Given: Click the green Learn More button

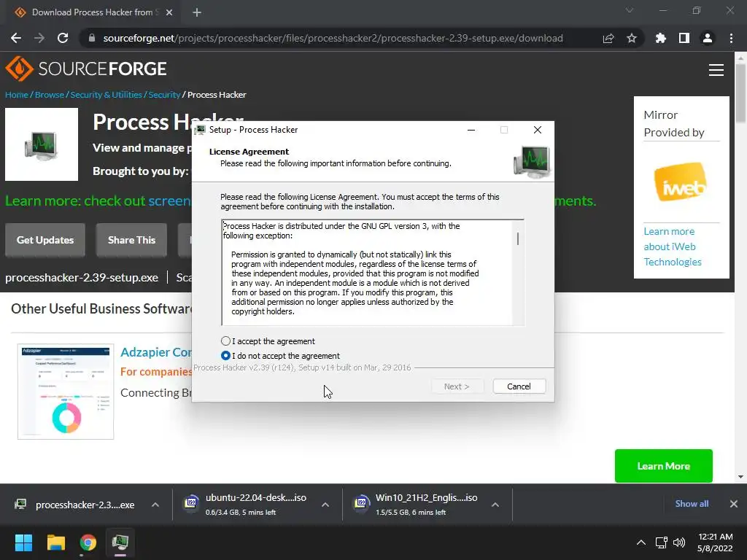Looking at the screenshot, I should pyautogui.click(x=664, y=466).
